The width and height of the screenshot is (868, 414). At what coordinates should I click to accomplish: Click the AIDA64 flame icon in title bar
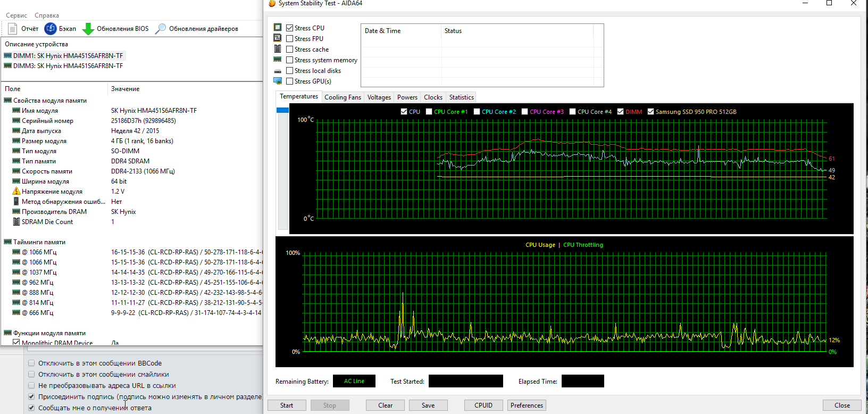[272, 3]
